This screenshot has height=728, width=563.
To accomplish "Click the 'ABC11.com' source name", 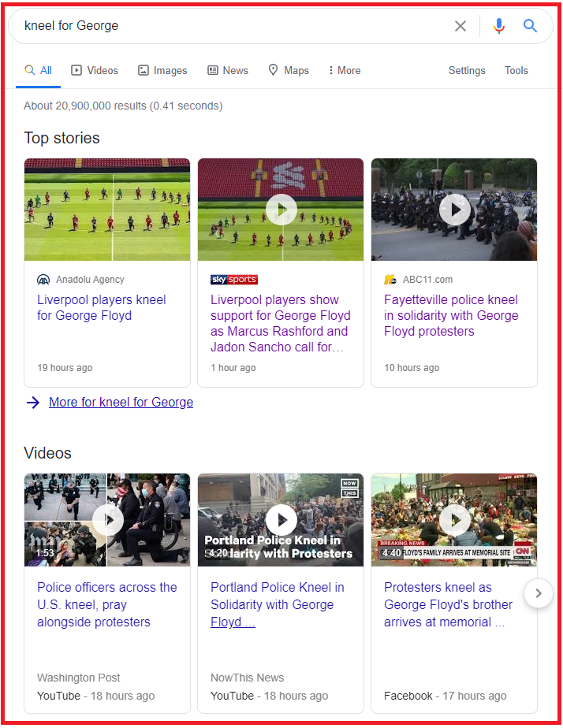I will [x=427, y=280].
